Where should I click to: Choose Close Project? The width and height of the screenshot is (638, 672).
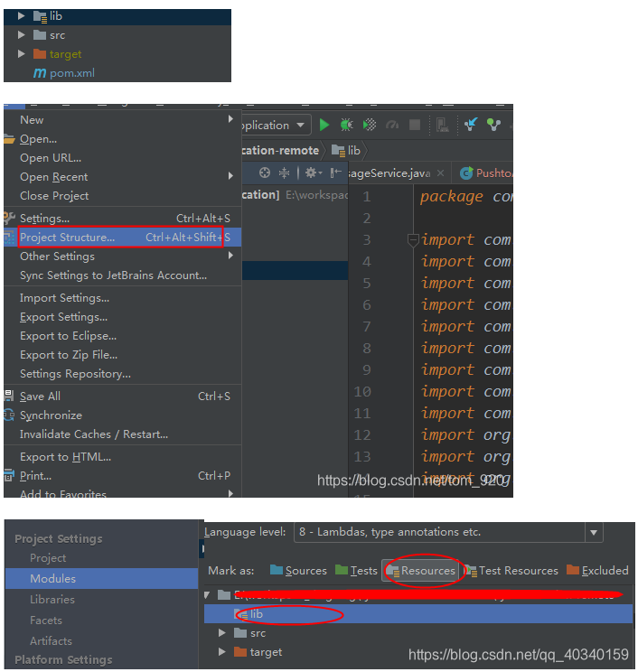pos(123,195)
